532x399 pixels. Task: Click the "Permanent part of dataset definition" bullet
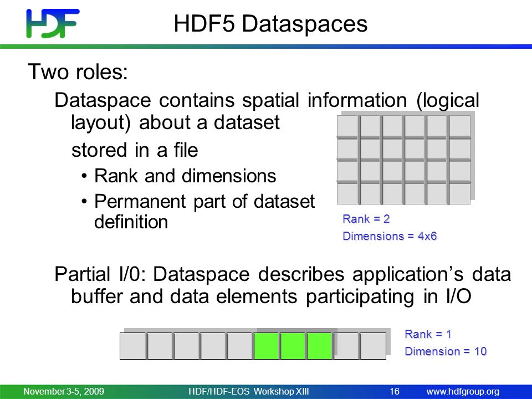tap(198, 211)
